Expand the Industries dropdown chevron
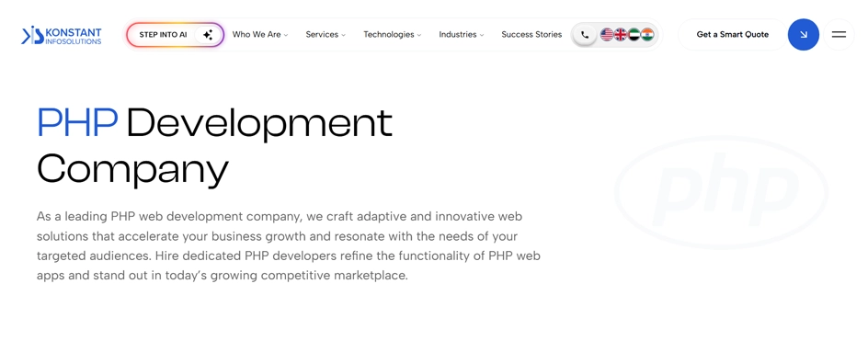 (482, 35)
